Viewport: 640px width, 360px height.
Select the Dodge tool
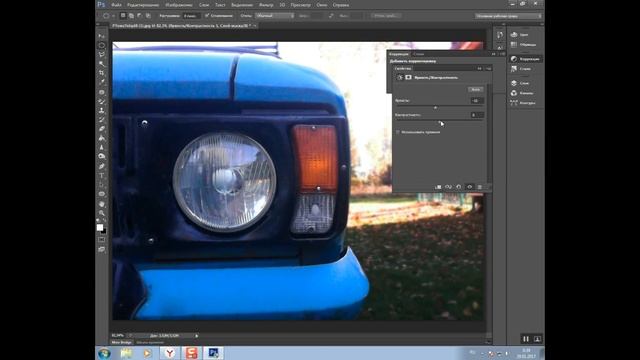click(x=101, y=156)
